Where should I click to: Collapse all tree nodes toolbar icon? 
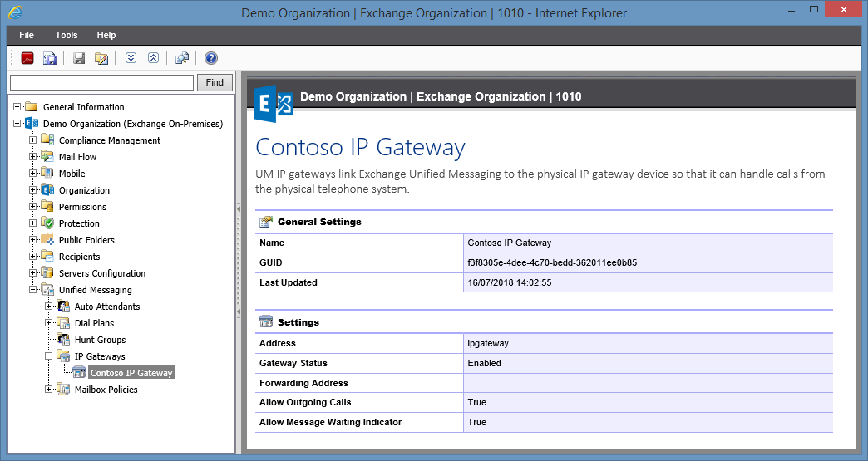click(x=153, y=57)
